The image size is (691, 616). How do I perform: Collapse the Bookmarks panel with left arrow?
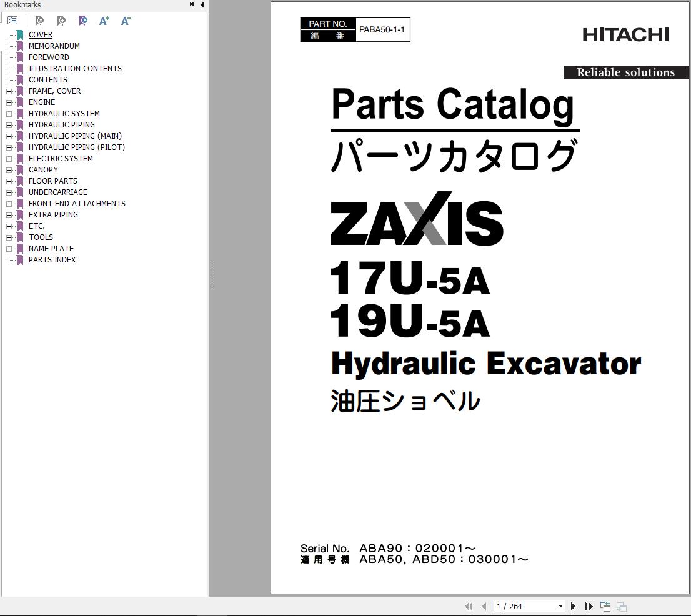tap(202, 4)
